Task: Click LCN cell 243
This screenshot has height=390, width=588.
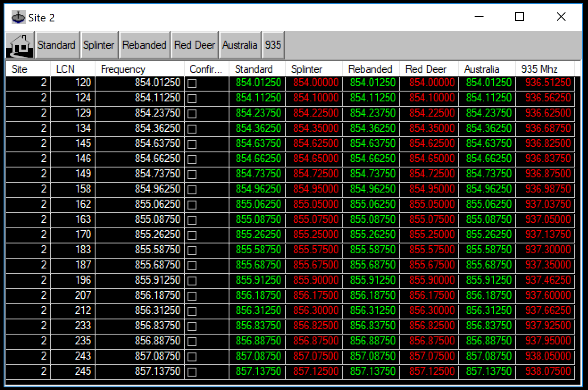Action: click(73, 356)
